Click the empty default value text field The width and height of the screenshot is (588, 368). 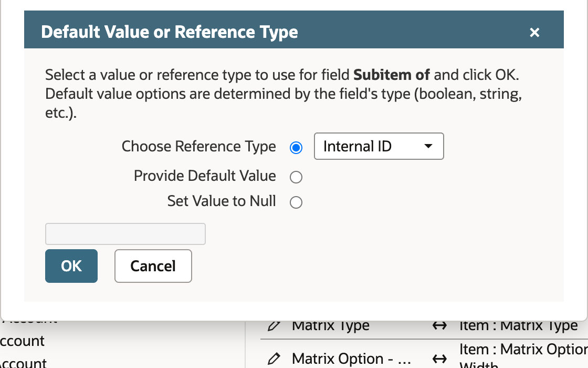[125, 234]
